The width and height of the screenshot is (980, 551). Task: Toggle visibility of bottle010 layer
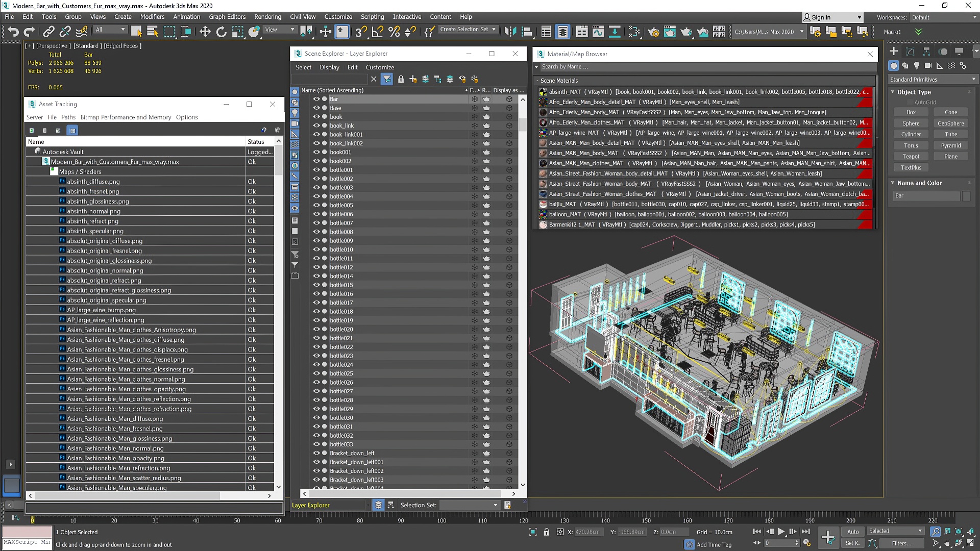[316, 249]
